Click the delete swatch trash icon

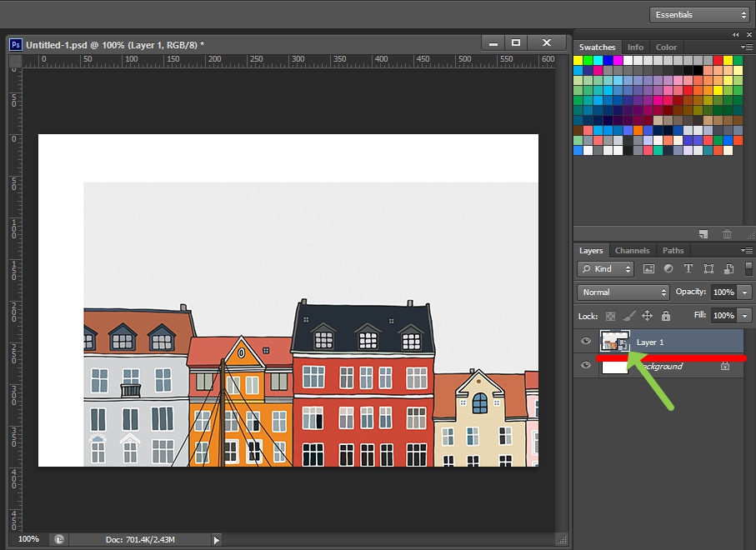point(727,234)
